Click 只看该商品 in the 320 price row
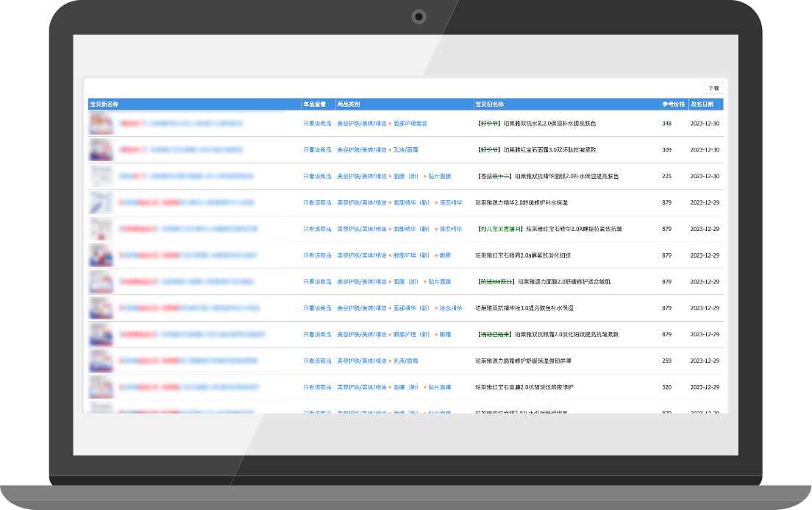The image size is (812, 510). pos(317,387)
